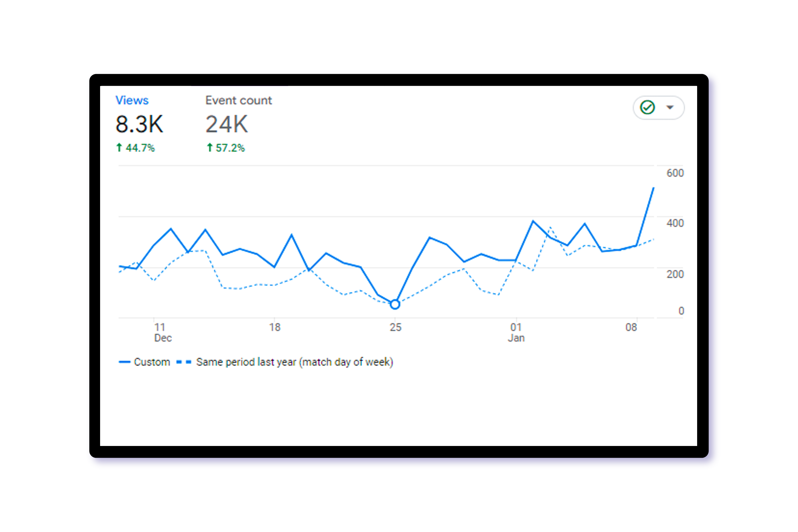Click the 08 date axis label
Screen dimensions: 798x532
pos(631,328)
